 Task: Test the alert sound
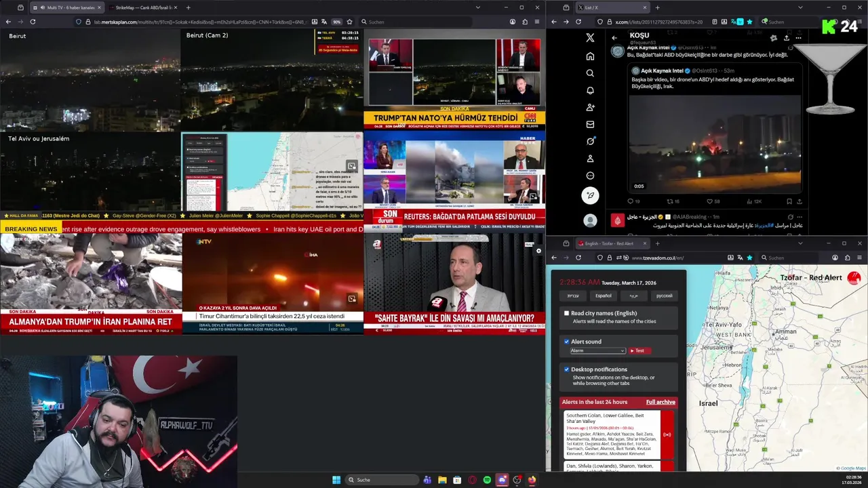[x=639, y=350]
